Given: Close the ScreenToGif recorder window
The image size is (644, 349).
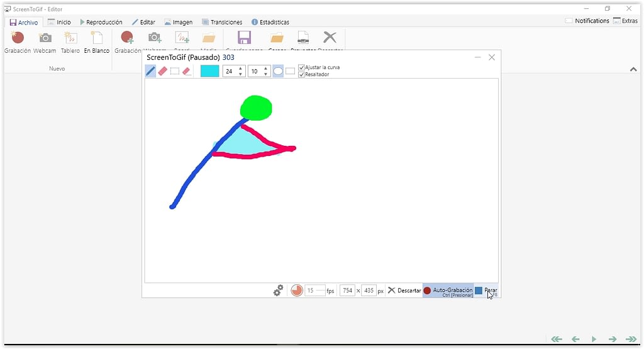Looking at the screenshot, I should click(492, 57).
